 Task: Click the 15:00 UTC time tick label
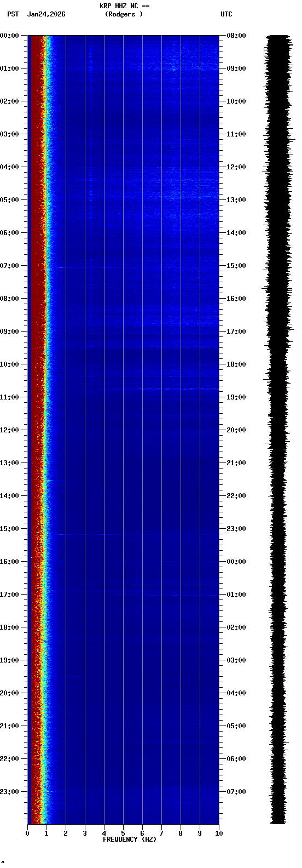236,266
